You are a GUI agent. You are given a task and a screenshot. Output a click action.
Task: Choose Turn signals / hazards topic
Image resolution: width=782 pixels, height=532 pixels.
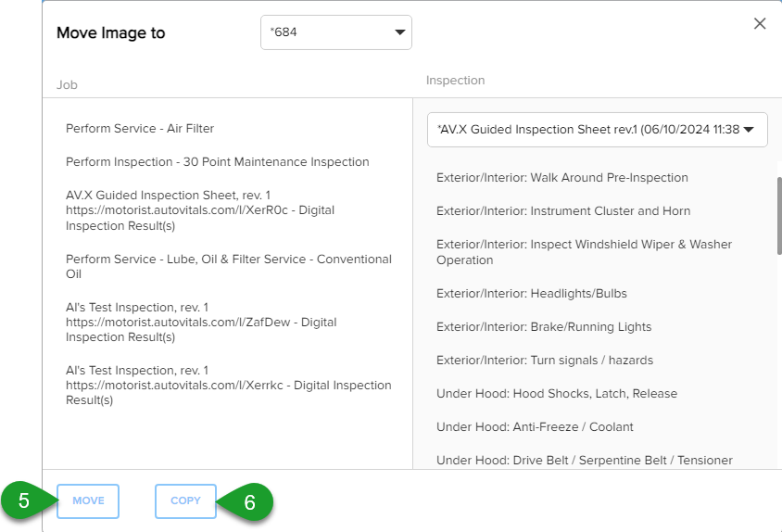click(x=545, y=361)
